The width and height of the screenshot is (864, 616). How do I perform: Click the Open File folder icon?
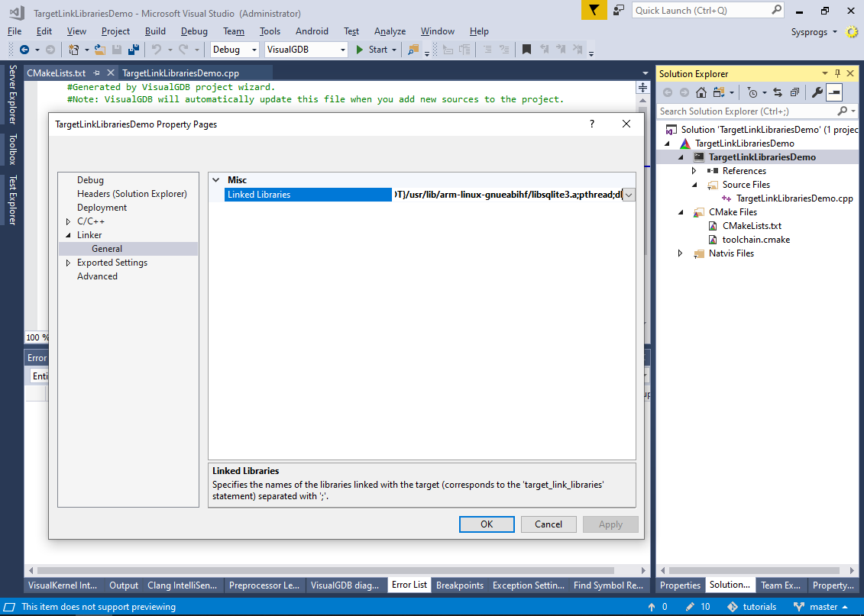click(x=100, y=50)
